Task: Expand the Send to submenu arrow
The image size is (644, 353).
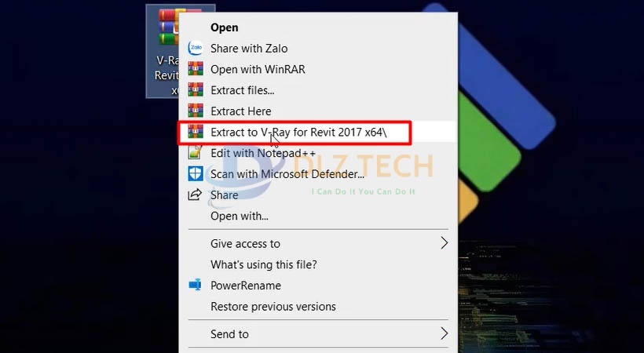Action: pyautogui.click(x=444, y=333)
